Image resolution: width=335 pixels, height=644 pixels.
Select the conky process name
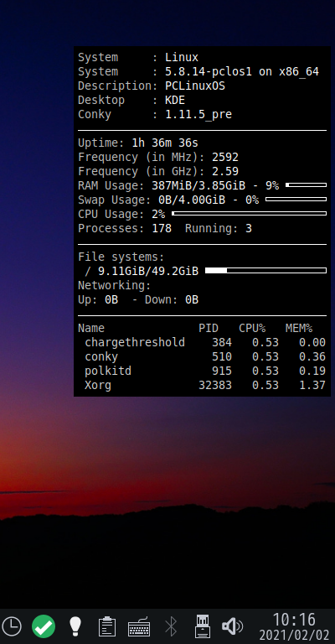(101, 356)
